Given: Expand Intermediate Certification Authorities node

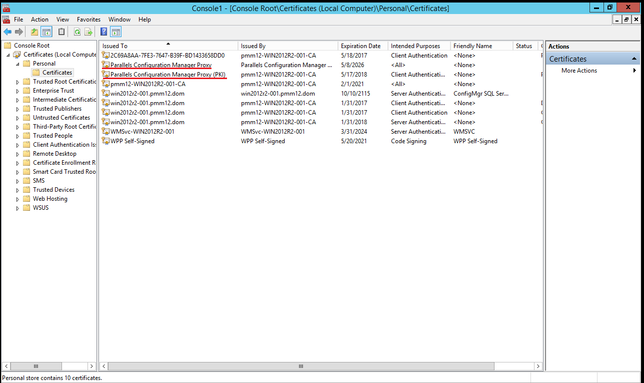Looking at the screenshot, I should coord(17,100).
